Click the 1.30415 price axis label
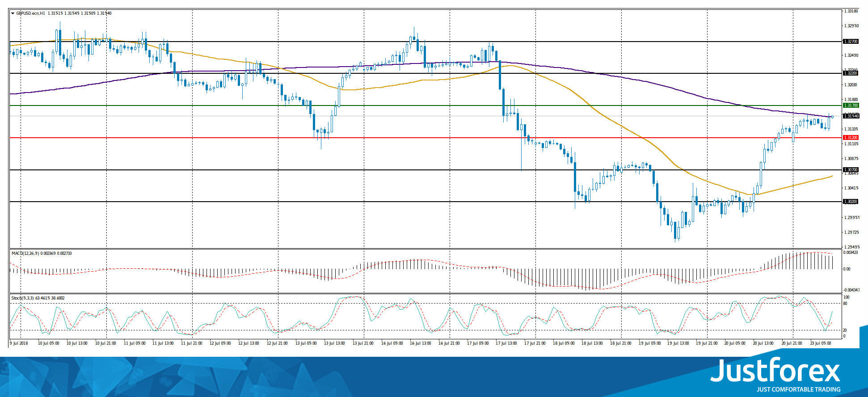 point(851,188)
